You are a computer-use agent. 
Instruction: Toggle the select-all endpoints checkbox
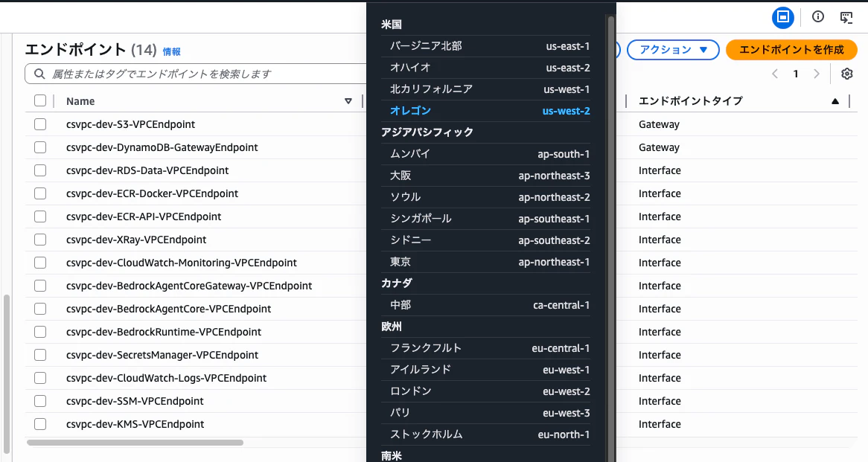(x=40, y=100)
